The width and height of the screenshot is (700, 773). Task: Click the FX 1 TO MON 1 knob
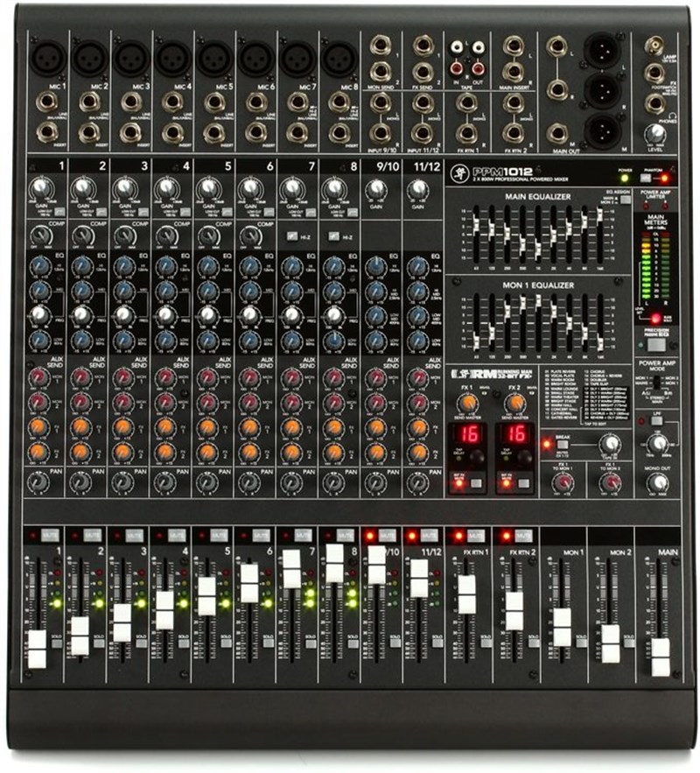coord(562,482)
